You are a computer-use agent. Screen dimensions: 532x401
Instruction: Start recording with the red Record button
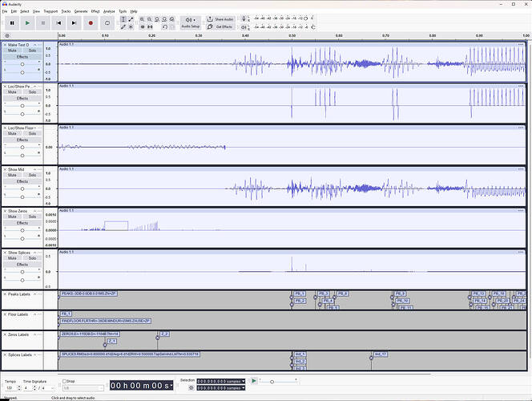pyautogui.click(x=91, y=23)
